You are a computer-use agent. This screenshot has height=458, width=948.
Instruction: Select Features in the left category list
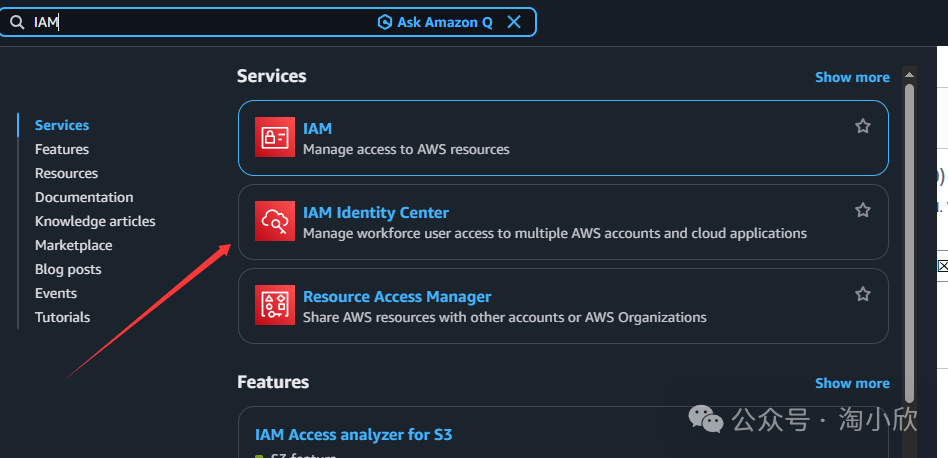(x=62, y=149)
